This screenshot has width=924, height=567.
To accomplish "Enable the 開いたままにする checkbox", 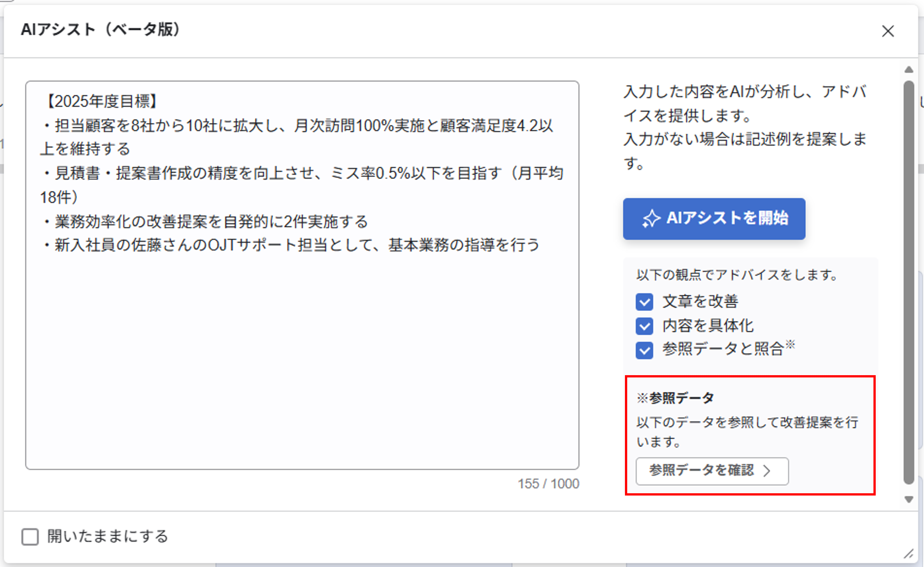I will [x=30, y=536].
